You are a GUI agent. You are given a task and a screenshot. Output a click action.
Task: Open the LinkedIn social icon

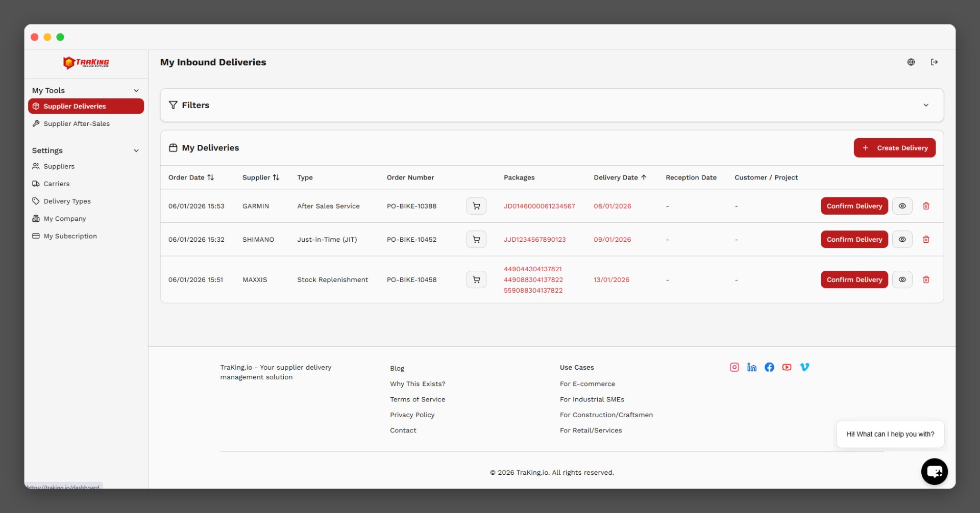tap(752, 367)
